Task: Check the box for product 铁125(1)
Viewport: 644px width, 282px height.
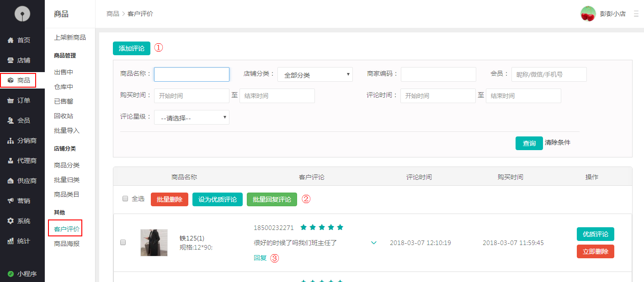Action: click(123, 242)
